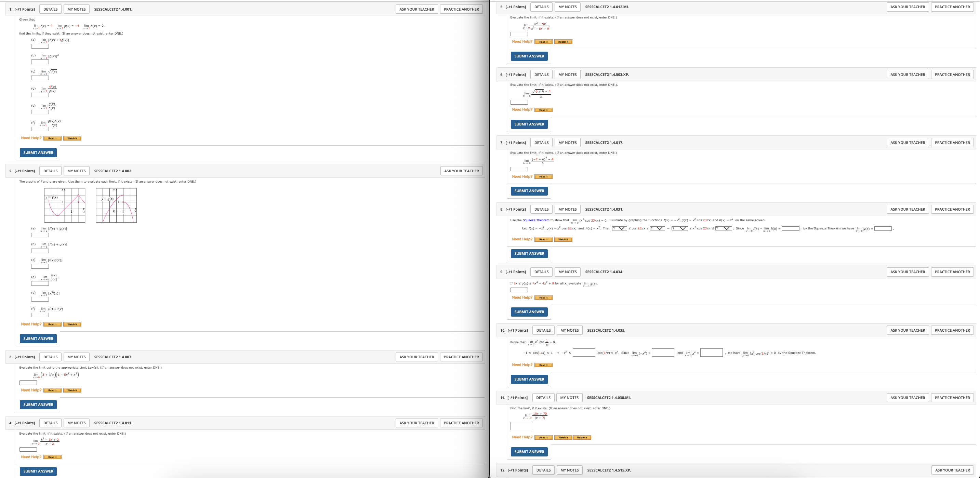Open dropdown right after the arrow in question 8

point(680,228)
